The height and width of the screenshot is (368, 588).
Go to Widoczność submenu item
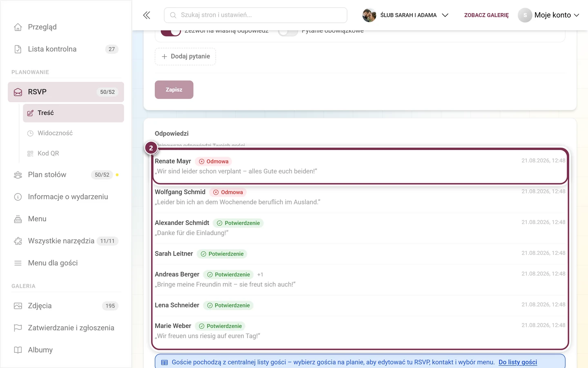[73, 133]
